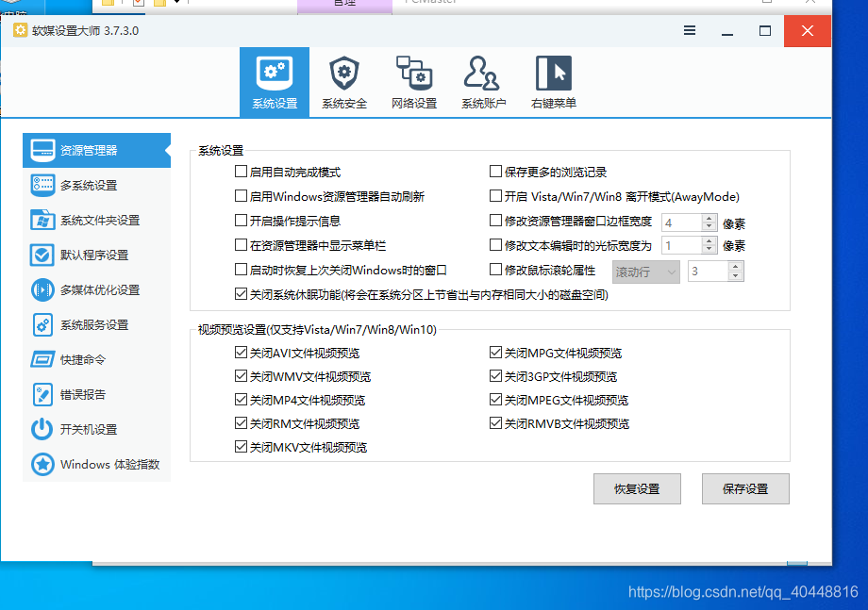
Task: Open the 系统安全 shield icon
Action: 344,73
